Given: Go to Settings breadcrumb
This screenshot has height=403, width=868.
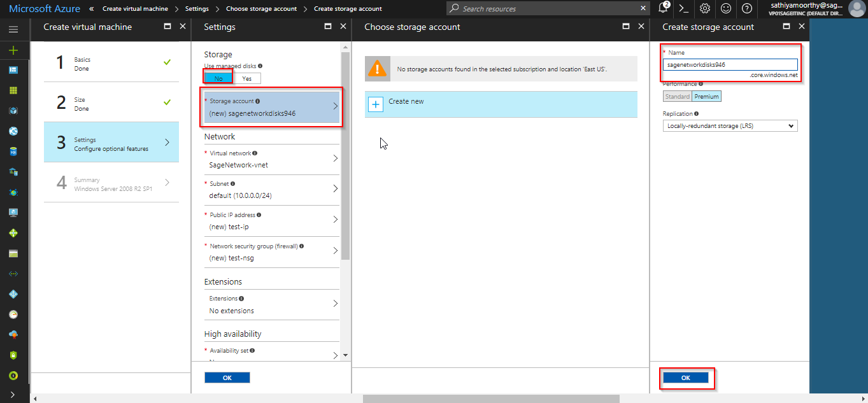Looking at the screenshot, I should tap(196, 9).
